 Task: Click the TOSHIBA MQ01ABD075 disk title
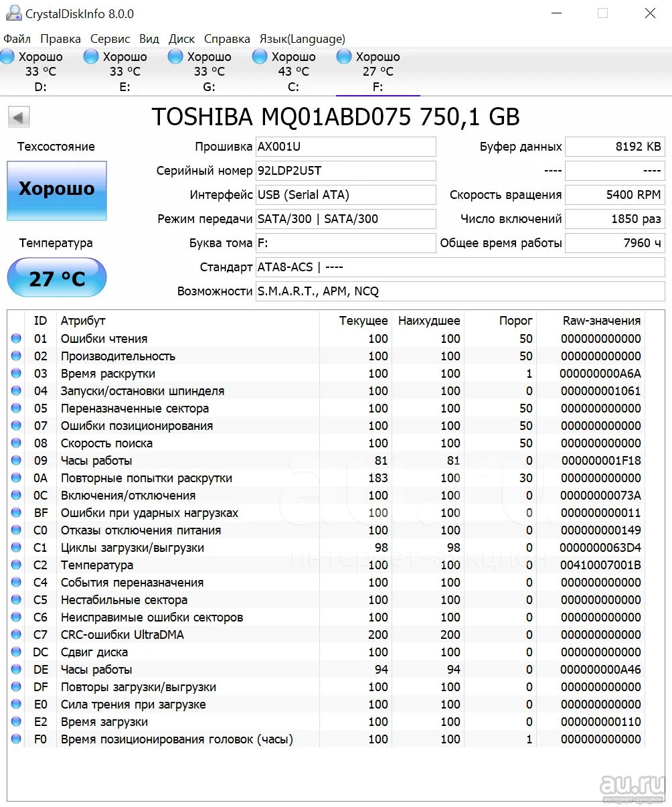point(336,117)
